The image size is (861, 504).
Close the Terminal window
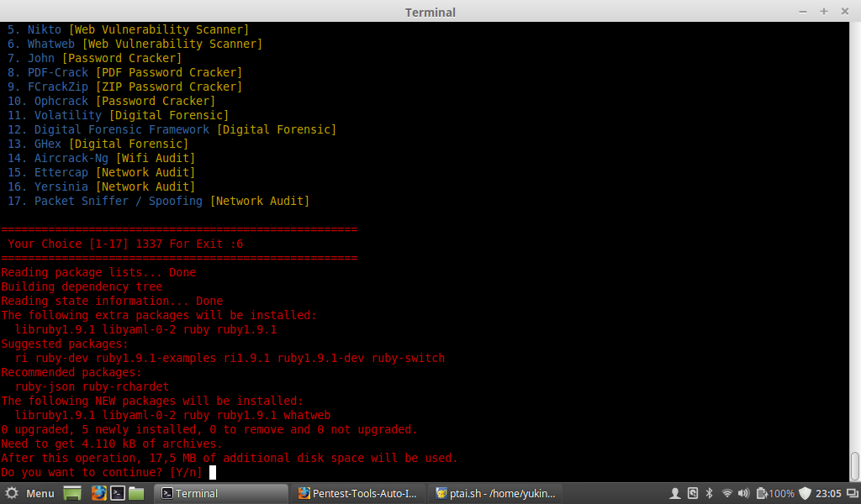844,12
